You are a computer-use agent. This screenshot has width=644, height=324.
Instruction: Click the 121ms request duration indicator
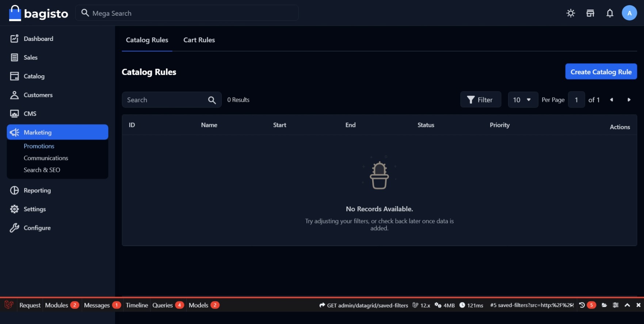471,305
